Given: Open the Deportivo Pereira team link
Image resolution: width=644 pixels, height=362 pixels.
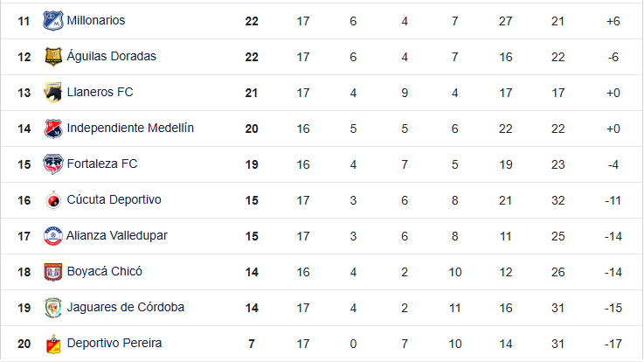Looking at the screenshot, I should [114, 344].
